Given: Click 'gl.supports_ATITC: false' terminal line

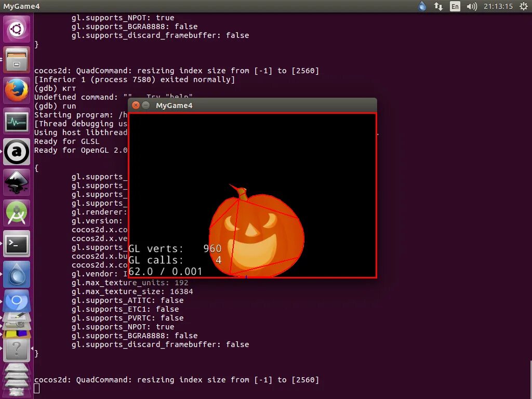Looking at the screenshot, I should coord(128,300).
